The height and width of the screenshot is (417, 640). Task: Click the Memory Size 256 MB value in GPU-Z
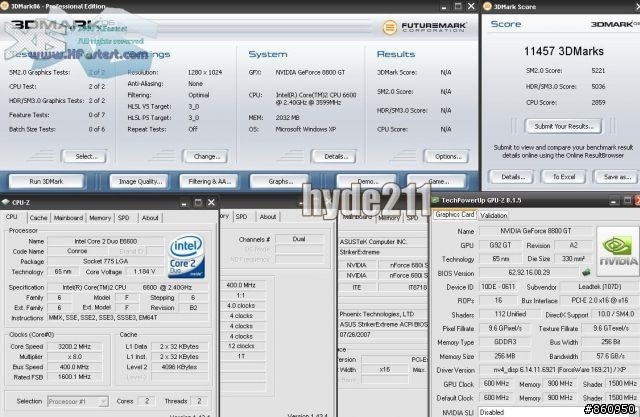(505, 356)
